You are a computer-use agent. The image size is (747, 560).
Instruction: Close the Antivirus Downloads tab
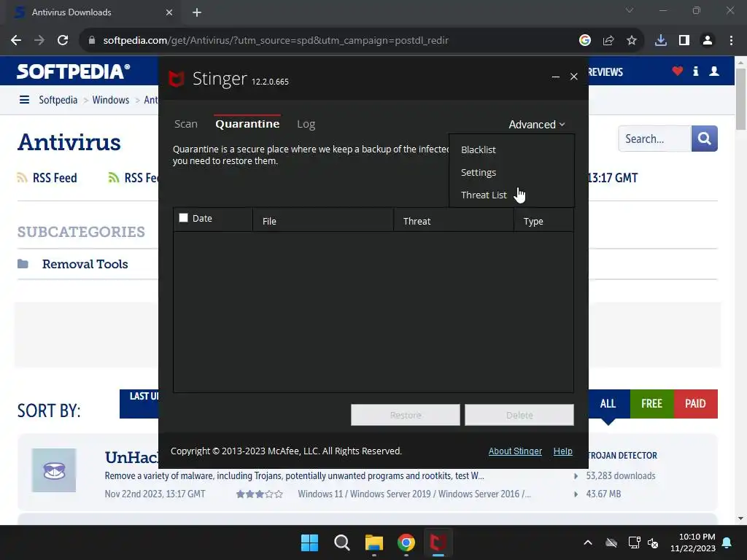[169, 12]
